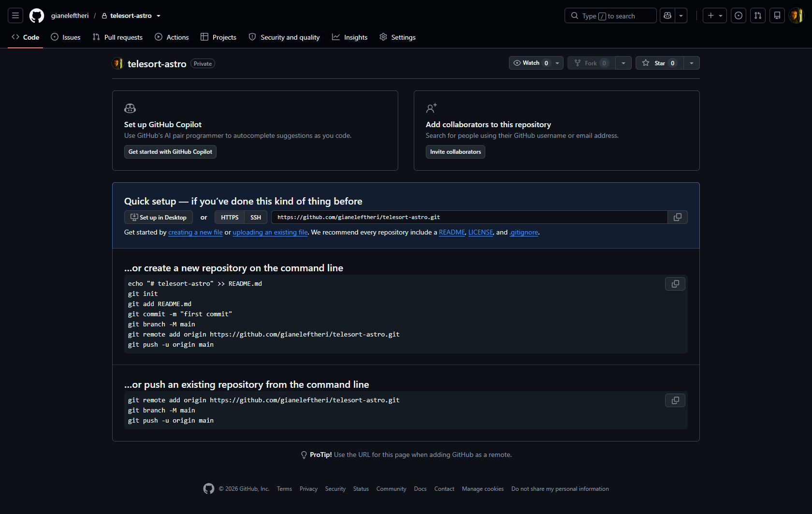Click the telesort-astro repository title
The image size is (812, 514).
tap(157, 64)
